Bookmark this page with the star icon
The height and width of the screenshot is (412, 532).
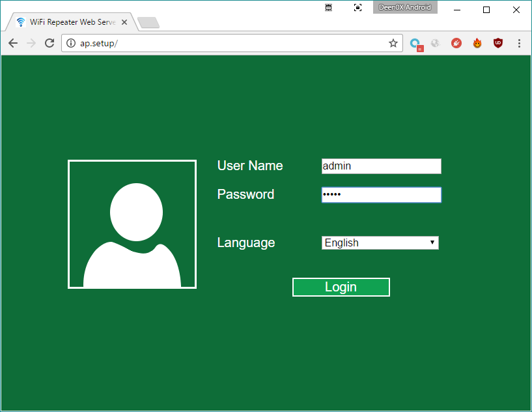(x=393, y=43)
